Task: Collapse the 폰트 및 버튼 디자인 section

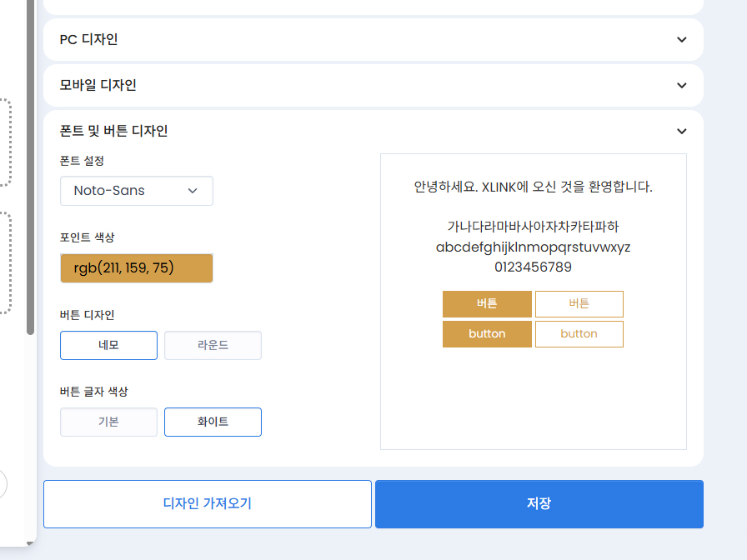Action: (681, 131)
